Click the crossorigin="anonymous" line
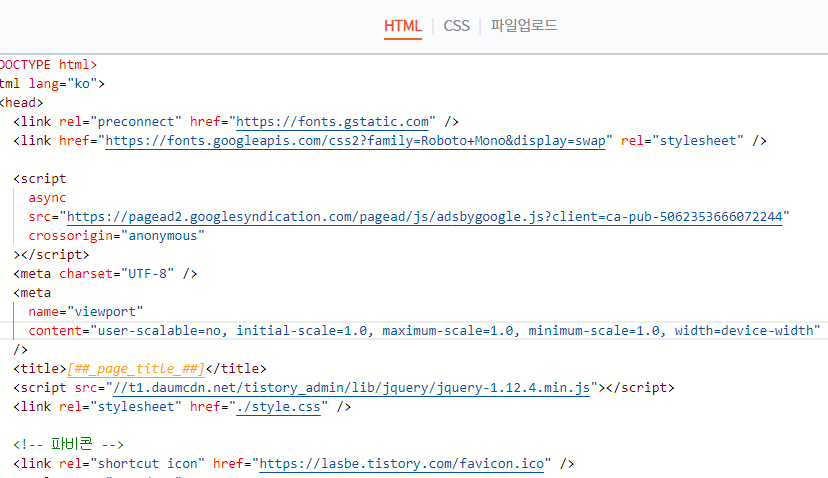This screenshot has height=478, width=828. click(x=116, y=236)
